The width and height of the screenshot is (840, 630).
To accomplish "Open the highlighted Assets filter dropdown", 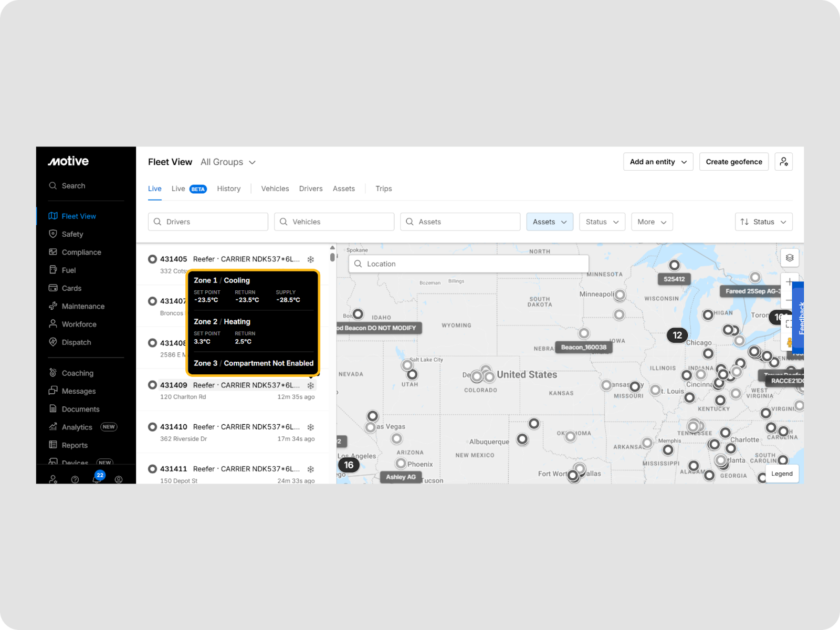I will tap(550, 222).
